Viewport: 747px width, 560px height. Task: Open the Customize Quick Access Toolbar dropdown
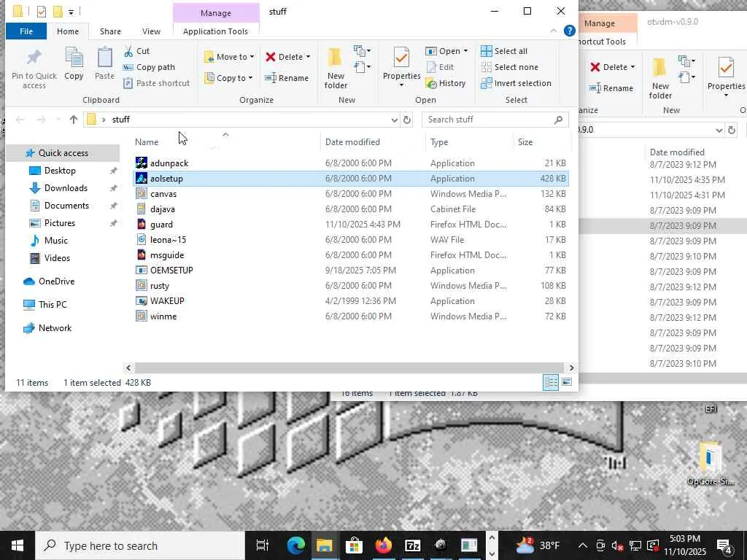pyautogui.click(x=71, y=12)
